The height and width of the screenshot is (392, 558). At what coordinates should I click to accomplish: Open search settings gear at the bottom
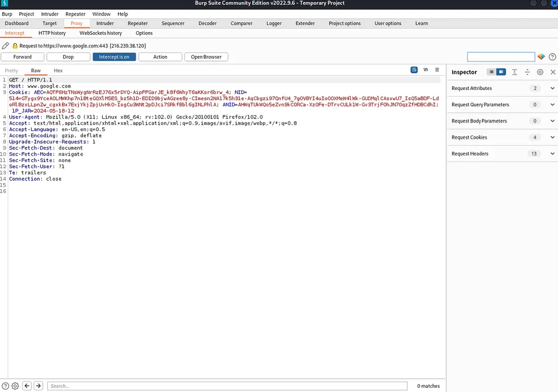click(x=15, y=386)
